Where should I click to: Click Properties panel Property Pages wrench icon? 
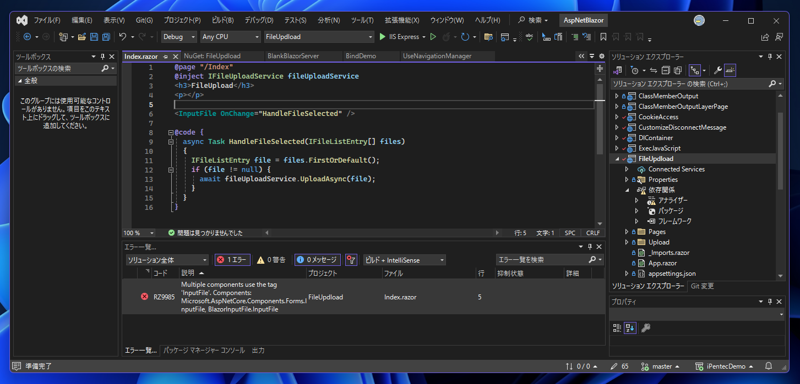pos(645,328)
